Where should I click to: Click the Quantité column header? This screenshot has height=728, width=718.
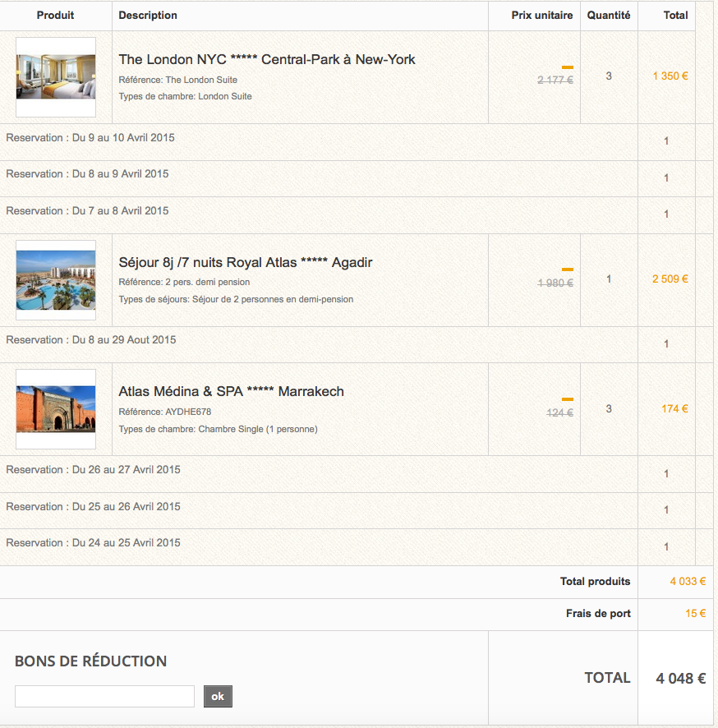pyautogui.click(x=609, y=16)
